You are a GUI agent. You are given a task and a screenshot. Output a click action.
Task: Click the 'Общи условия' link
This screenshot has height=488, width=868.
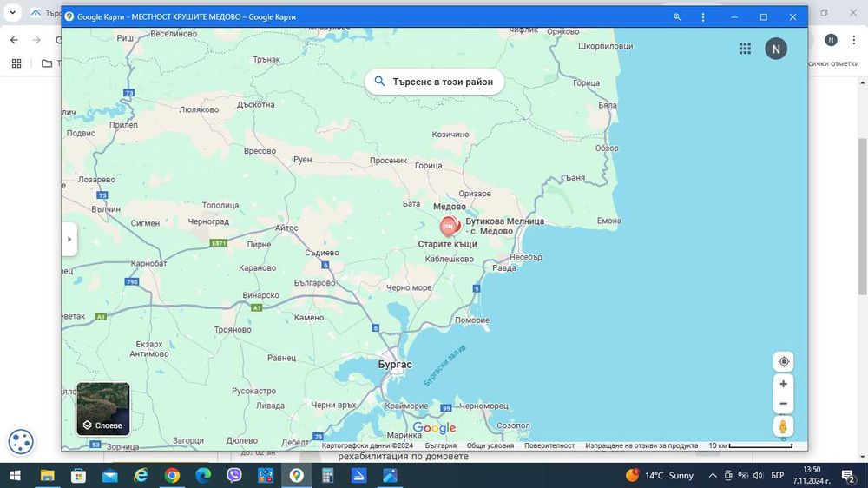[x=490, y=445]
